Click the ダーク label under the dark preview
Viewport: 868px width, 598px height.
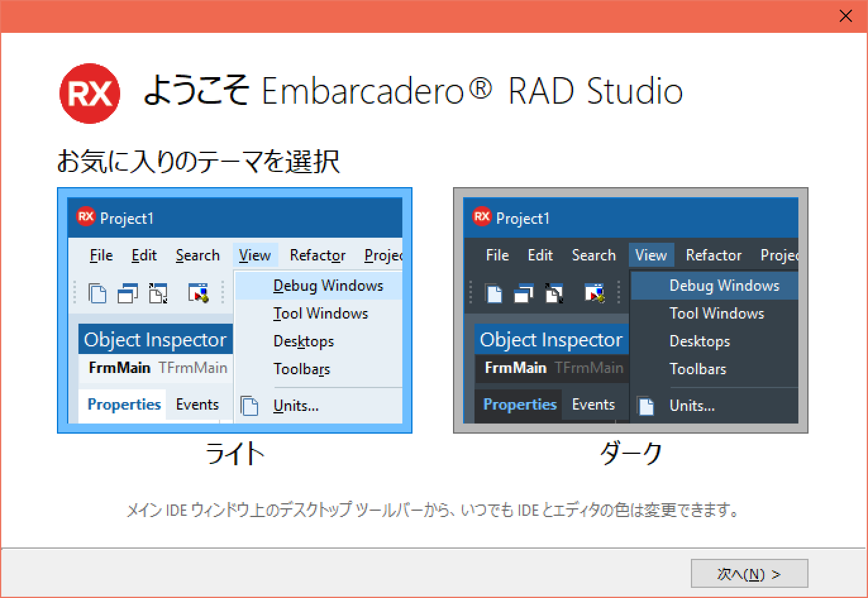point(631,453)
